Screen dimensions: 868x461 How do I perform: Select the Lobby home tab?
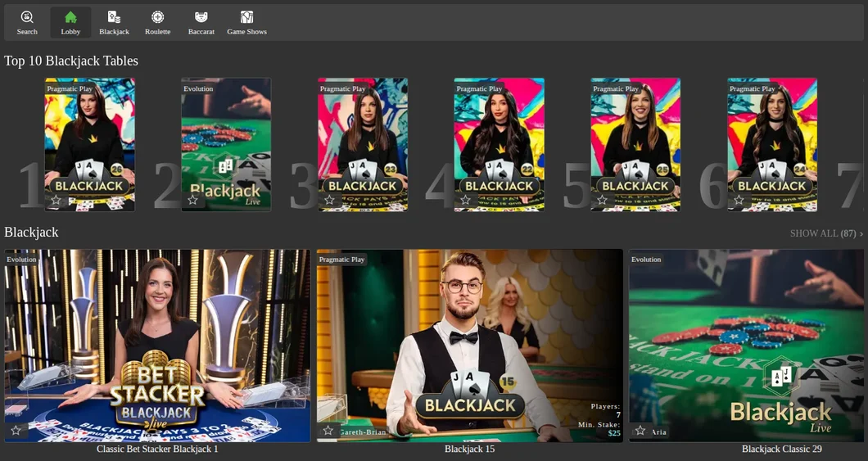click(70, 23)
